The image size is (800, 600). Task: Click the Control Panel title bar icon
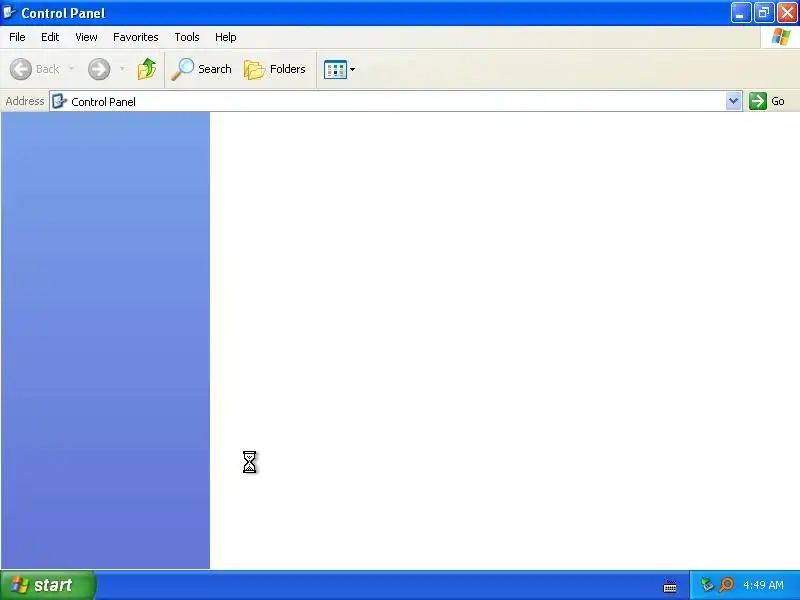(9, 12)
